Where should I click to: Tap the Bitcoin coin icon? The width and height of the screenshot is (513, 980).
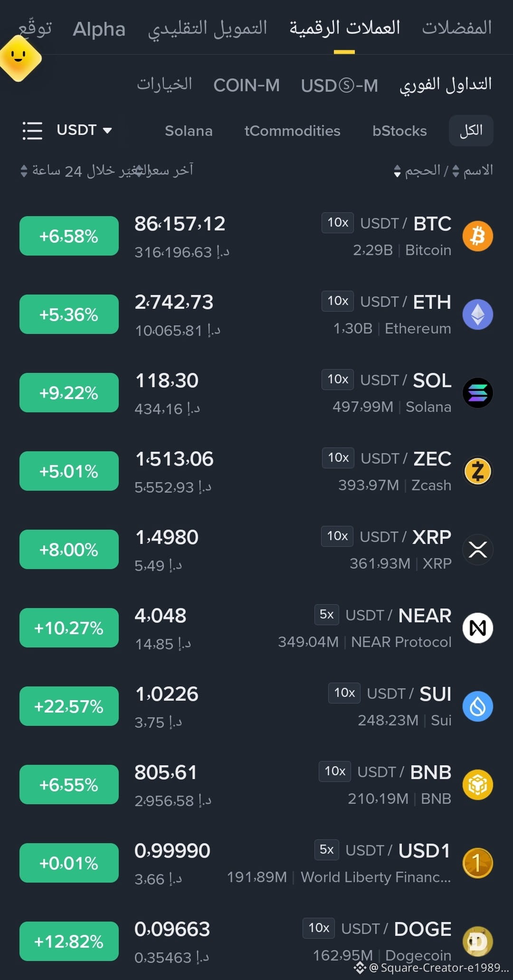(477, 236)
